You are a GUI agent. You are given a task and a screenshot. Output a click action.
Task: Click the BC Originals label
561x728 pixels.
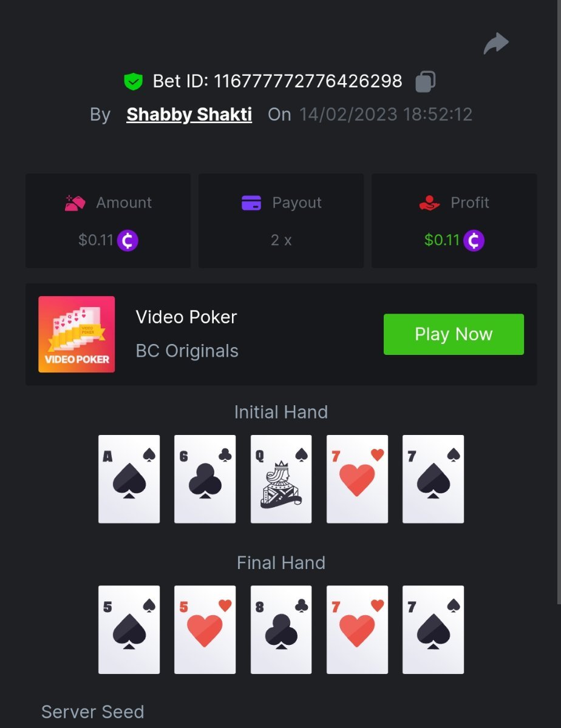tap(187, 351)
